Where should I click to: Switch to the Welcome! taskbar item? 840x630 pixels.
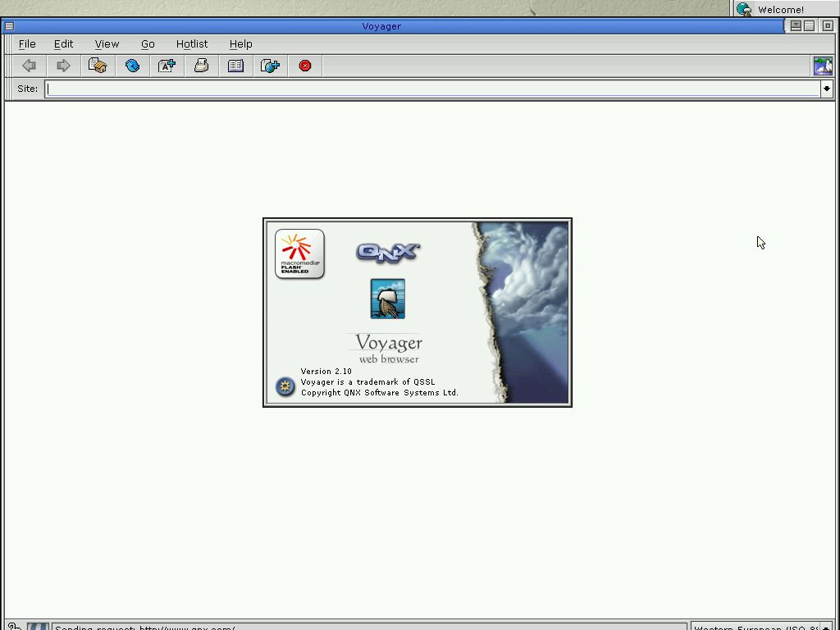click(785, 9)
